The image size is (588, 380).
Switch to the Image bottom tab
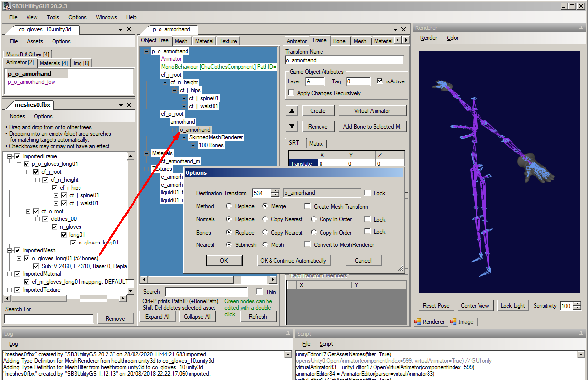tap(462, 322)
